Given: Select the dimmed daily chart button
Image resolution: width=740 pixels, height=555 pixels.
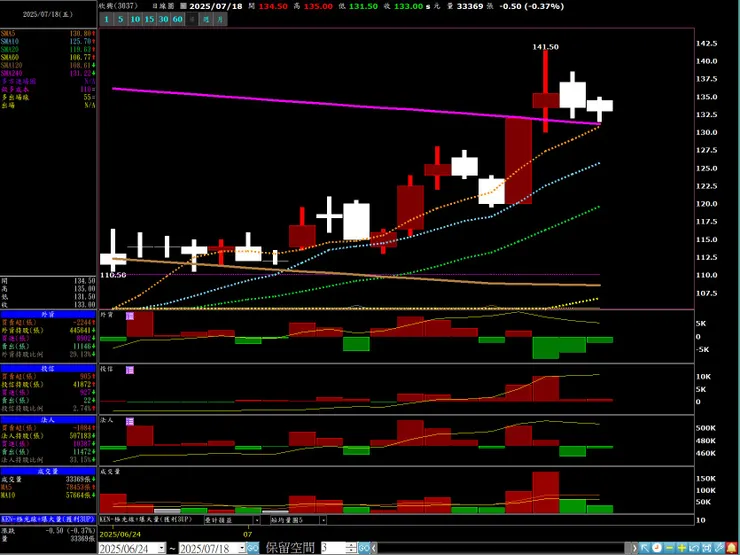Looking at the screenshot, I should [x=192, y=19].
